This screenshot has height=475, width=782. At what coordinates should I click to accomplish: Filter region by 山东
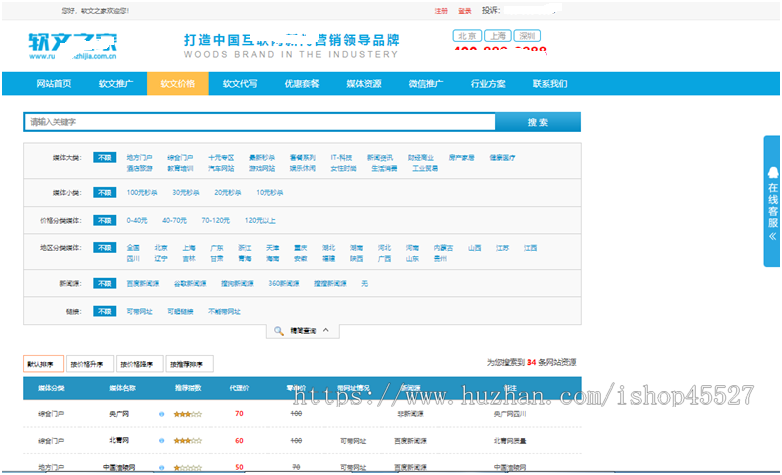click(x=412, y=259)
